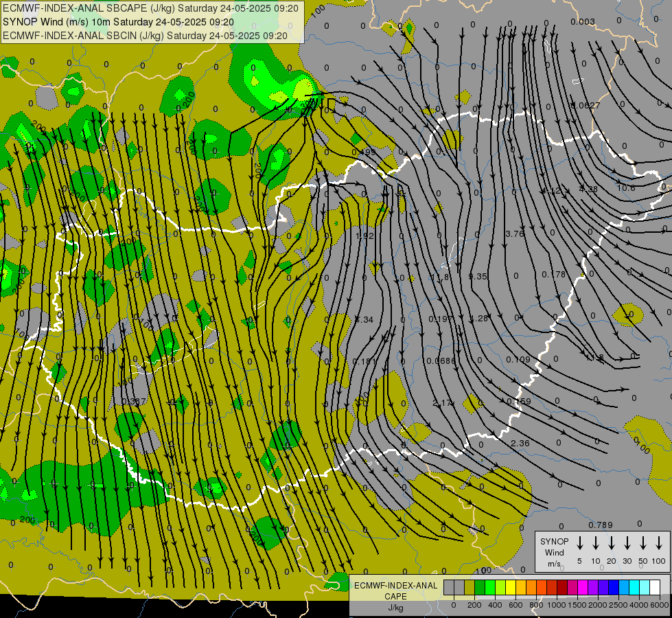Click the 600 tick on CAPE scale
Viewport: 672px width, 618px height.
(515, 605)
